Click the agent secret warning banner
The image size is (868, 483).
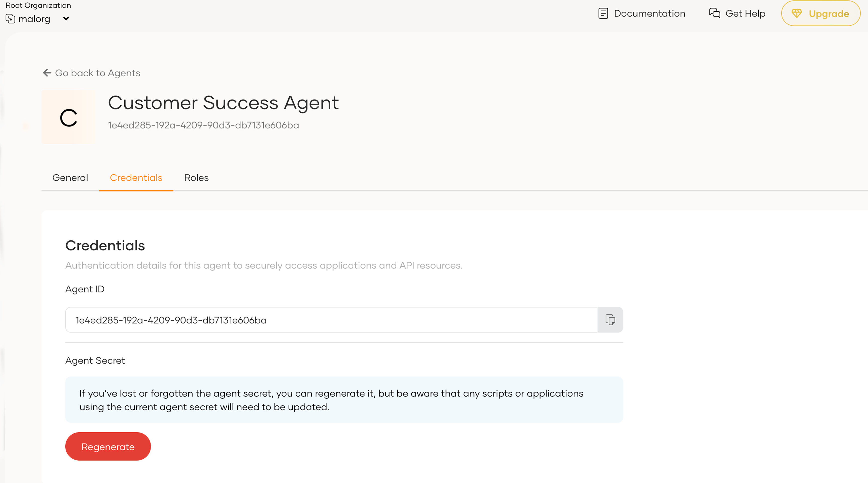tap(344, 399)
